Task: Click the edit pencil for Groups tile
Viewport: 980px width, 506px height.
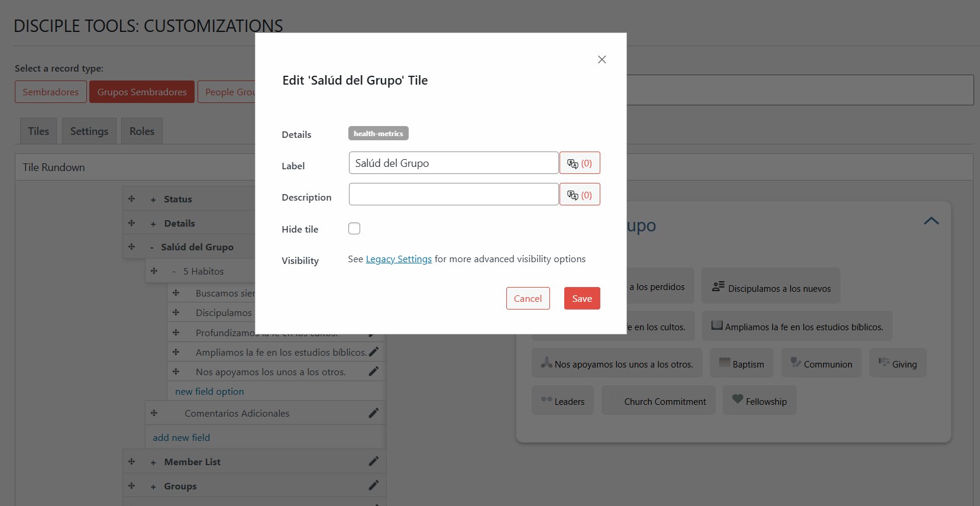Action: (x=373, y=486)
